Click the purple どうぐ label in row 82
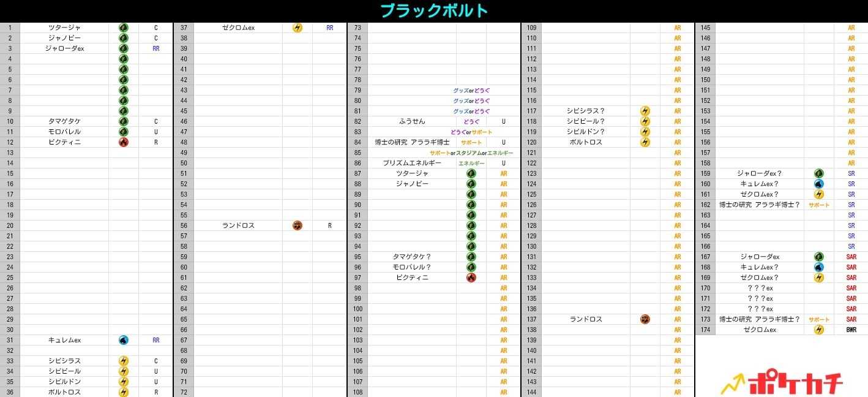 (x=471, y=122)
